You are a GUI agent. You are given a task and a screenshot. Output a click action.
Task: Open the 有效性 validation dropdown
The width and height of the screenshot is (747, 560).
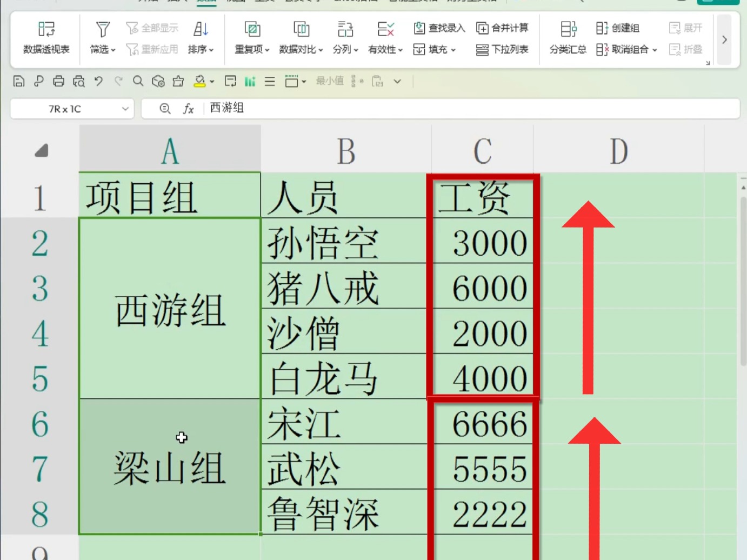pos(385,38)
